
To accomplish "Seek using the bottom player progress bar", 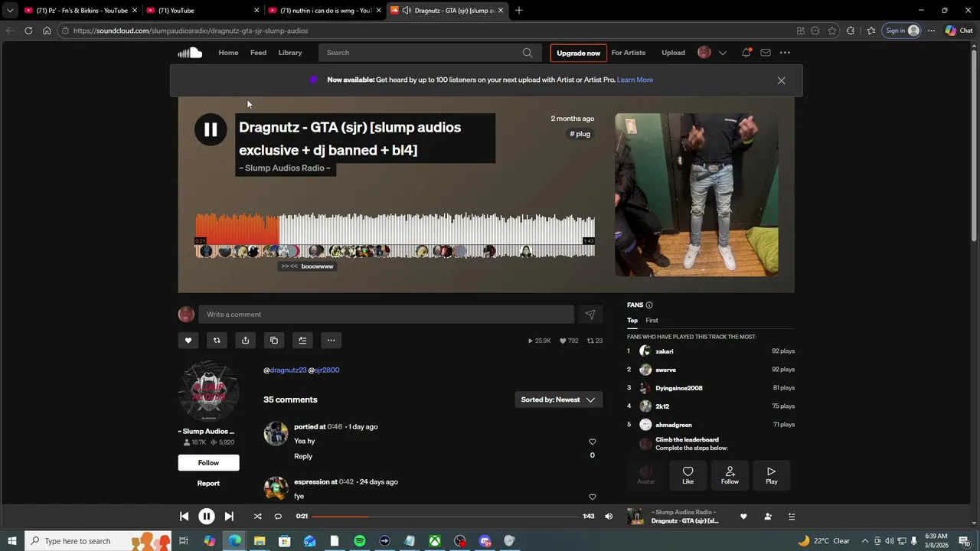I will (445, 517).
